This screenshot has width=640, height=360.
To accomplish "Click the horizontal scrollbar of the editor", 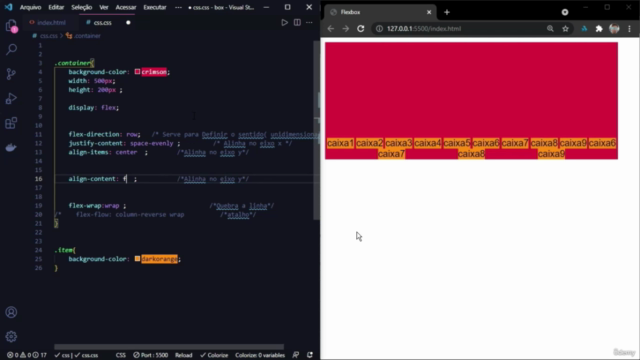I will [169, 347].
